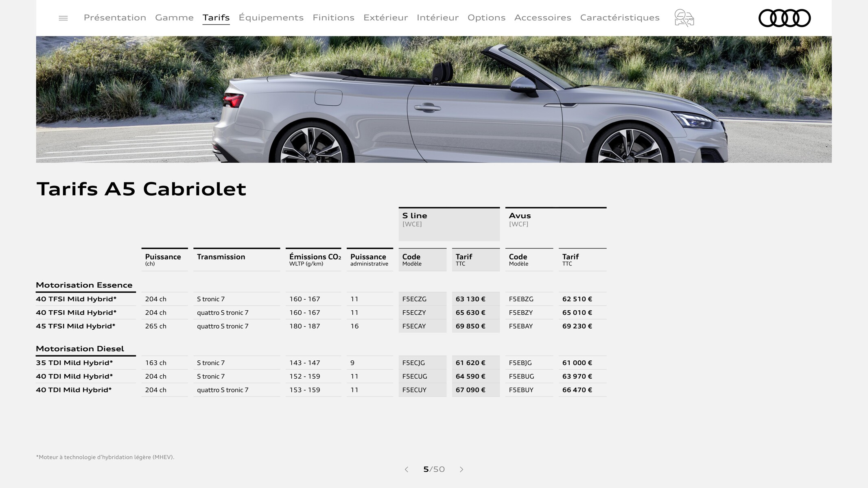Screen dimensions: 868x488
Task: Click the Tarifs A5 Cabriolet title
Action: coord(141,189)
